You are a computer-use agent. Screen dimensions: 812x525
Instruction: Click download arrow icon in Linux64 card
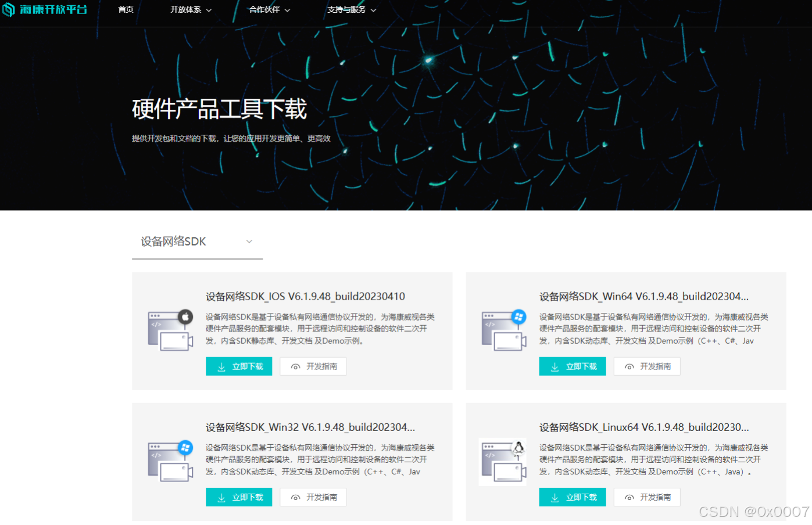[x=555, y=498]
